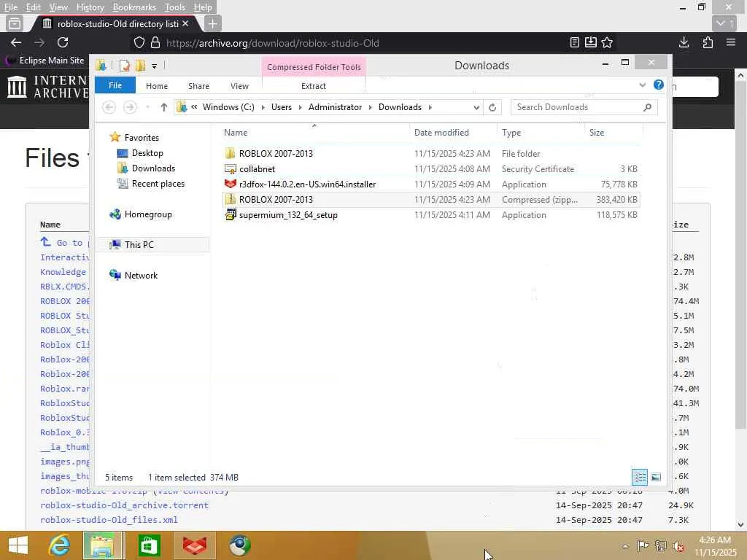Viewport: 747px width, 560px height.
Task: Click the r3dfox browser taskbar icon
Action: pos(195,545)
